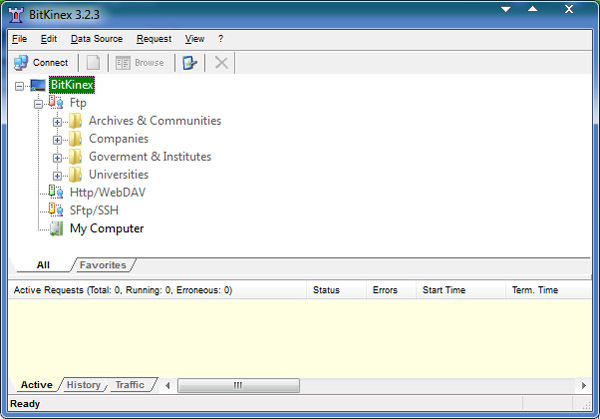Open the Data Source menu

coord(97,39)
